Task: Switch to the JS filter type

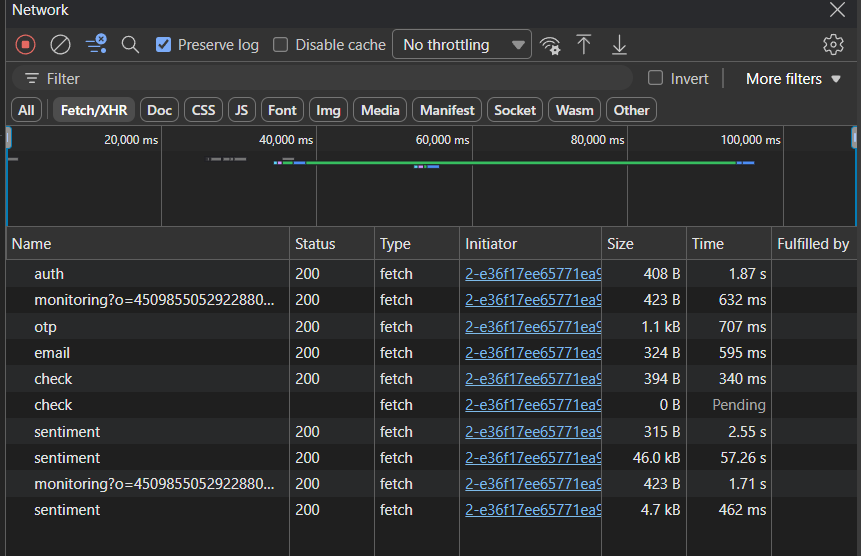Action: 241,110
